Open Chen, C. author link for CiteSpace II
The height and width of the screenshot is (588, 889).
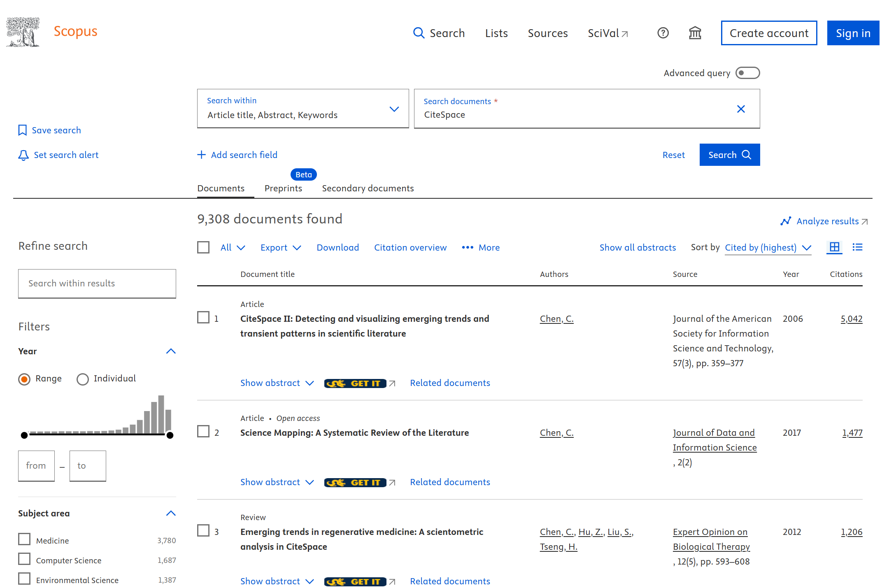point(556,319)
